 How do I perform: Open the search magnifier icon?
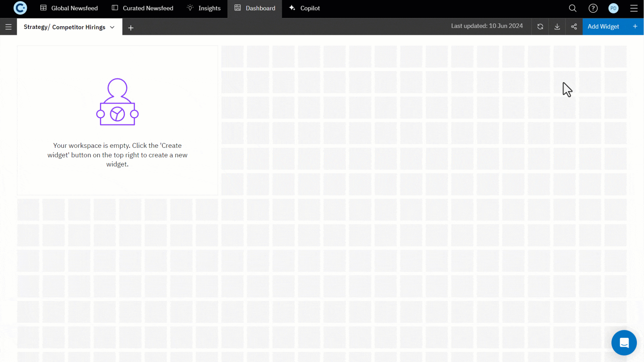[573, 8]
